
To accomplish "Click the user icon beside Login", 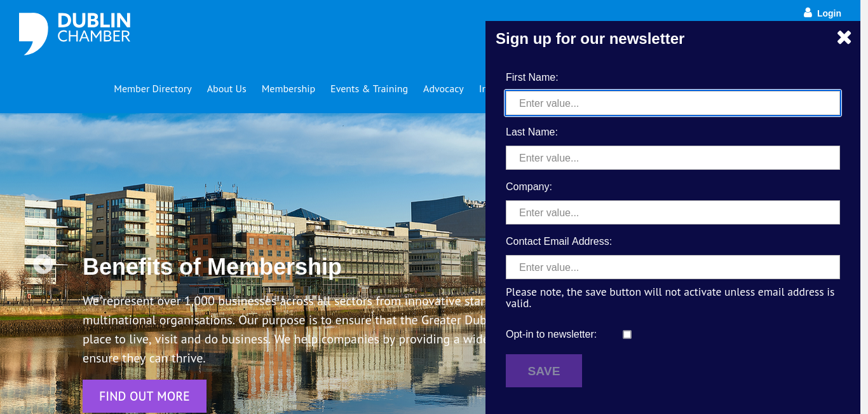I will pos(808,13).
